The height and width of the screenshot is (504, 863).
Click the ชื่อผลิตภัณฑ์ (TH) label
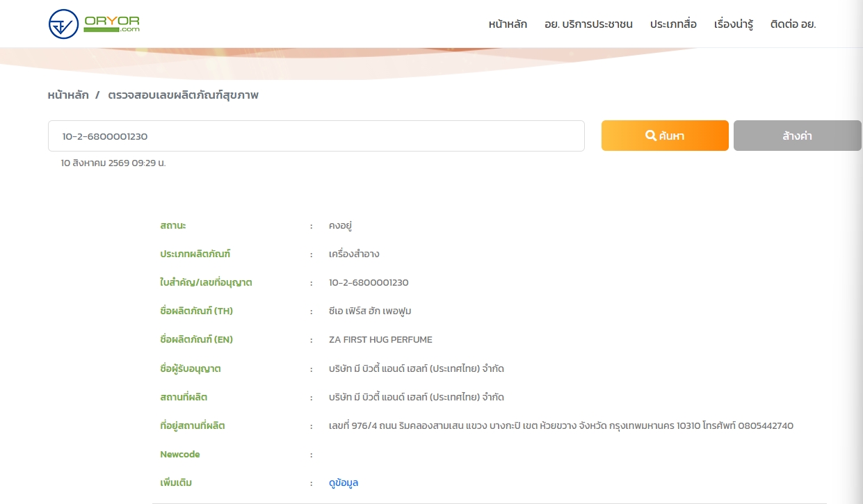tap(197, 311)
